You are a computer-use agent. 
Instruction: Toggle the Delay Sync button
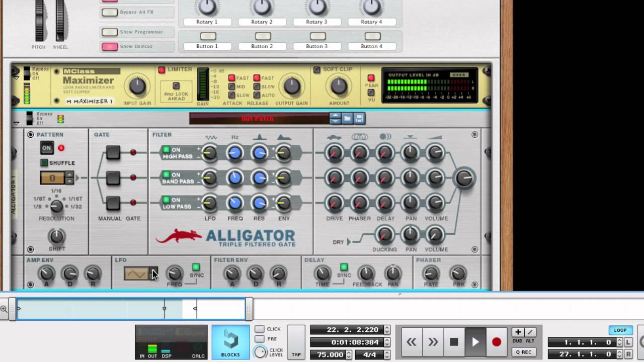[344, 267]
